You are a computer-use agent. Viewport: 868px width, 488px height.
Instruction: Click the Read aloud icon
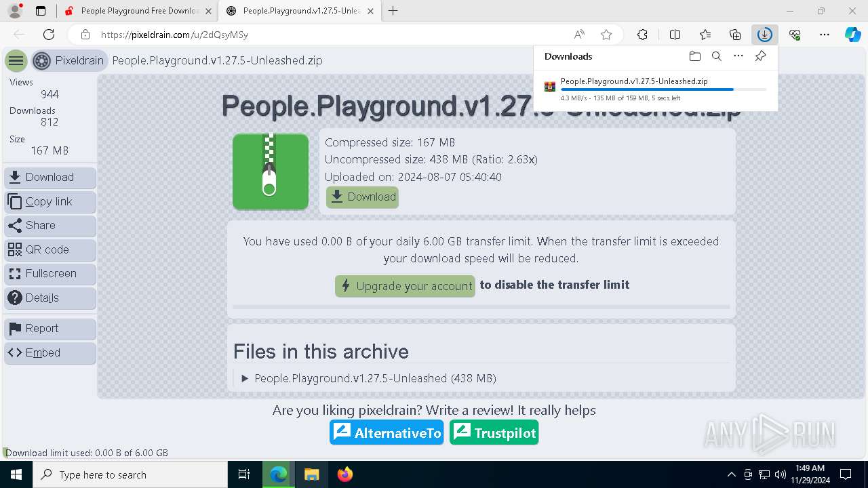tap(579, 35)
